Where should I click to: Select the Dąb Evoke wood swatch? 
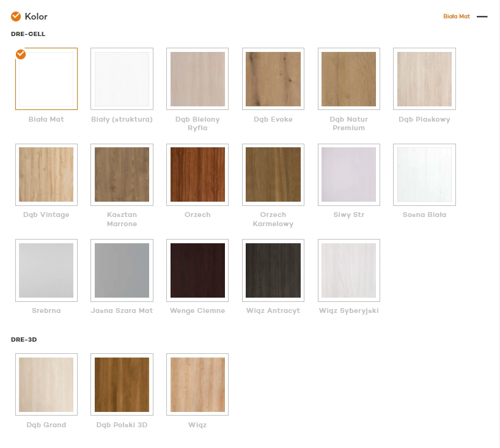coord(273,79)
